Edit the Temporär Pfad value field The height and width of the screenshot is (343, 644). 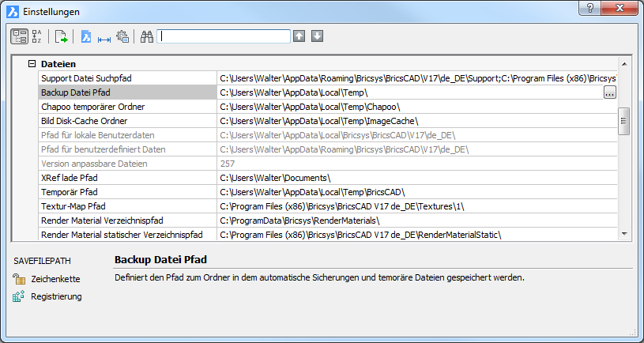coord(415,192)
